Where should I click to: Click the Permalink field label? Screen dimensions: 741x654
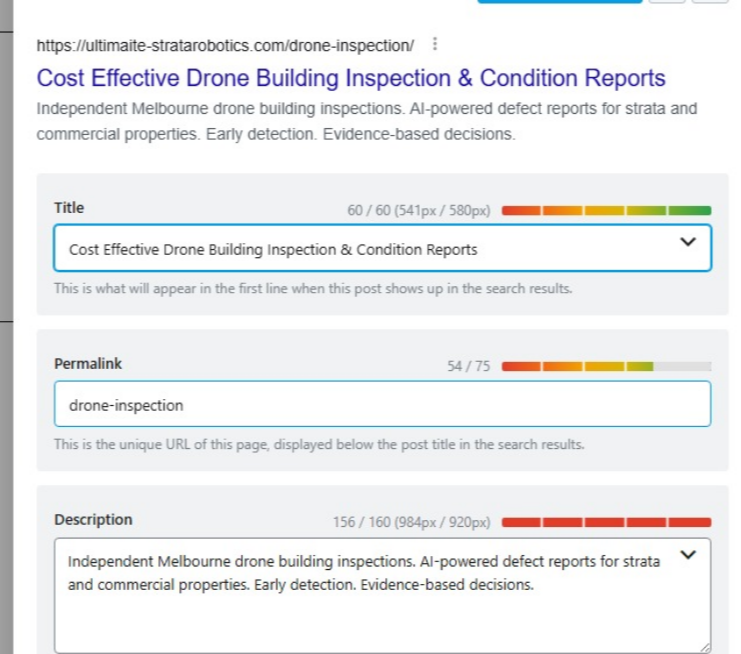coord(88,364)
